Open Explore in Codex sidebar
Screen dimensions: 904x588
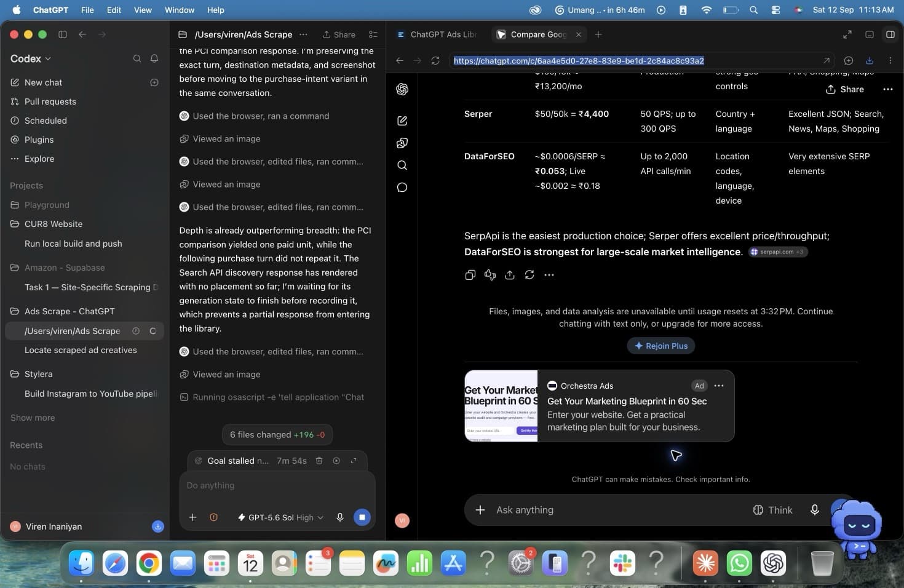coord(39,159)
